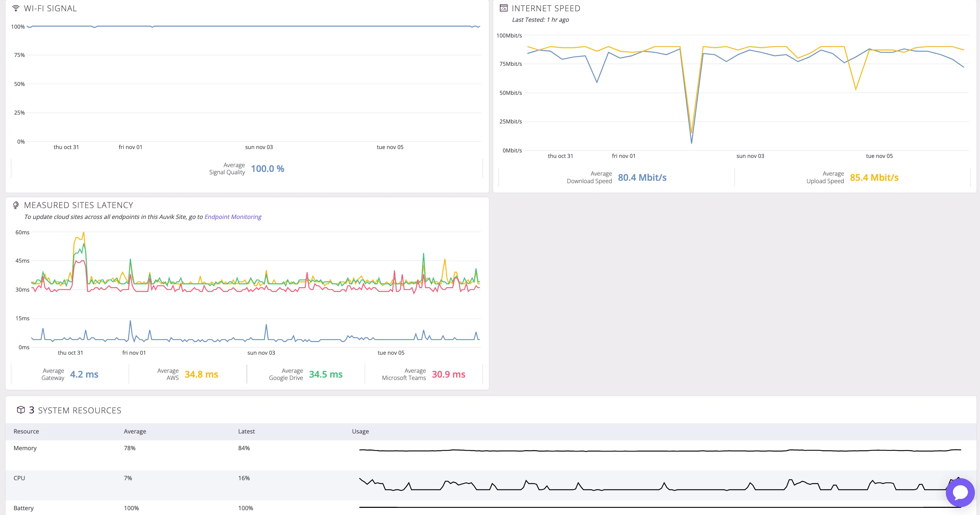Click the Average Upload Speed 85.4 Mbit/s value
This screenshot has width=980, height=515.
[874, 177]
